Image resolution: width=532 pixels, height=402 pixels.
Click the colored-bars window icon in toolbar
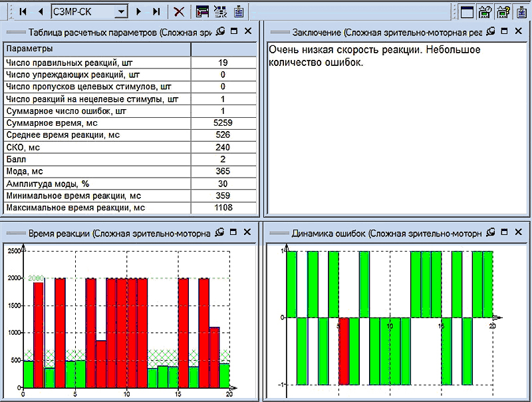pyautogui.click(x=202, y=11)
